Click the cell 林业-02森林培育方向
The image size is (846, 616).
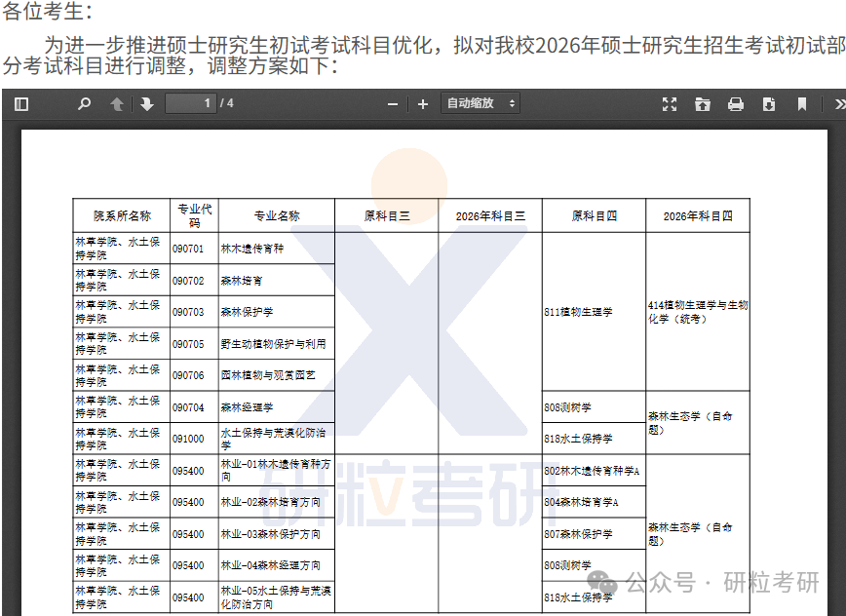pos(277,502)
